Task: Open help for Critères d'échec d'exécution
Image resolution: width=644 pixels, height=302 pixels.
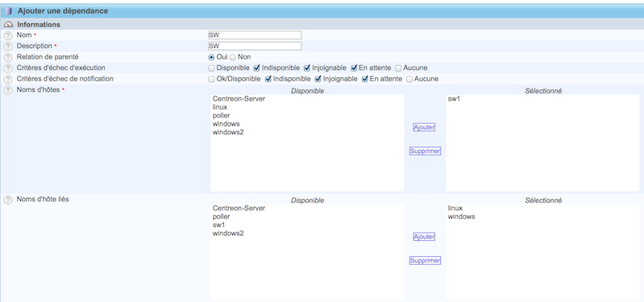Action: click(x=8, y=68)
